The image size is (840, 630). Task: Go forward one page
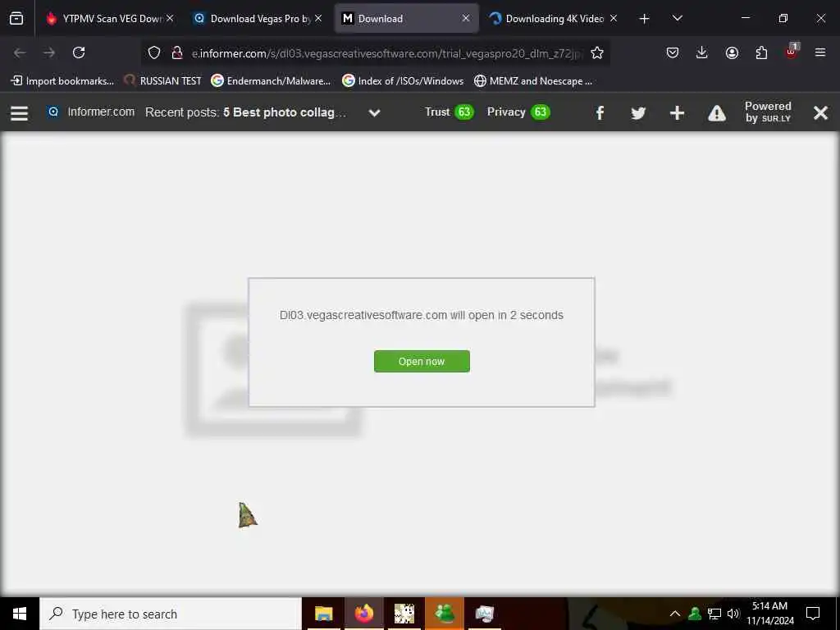[49, 52]
